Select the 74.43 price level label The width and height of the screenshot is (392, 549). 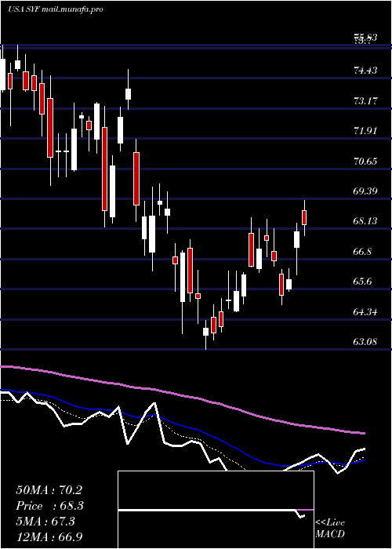click(366, 71)
